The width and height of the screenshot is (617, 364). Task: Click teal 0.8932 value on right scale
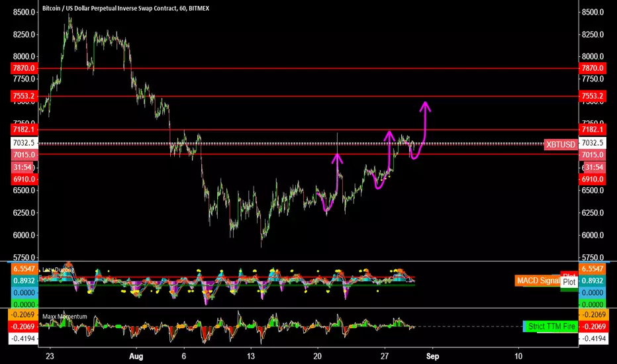(x=593, y=281)
